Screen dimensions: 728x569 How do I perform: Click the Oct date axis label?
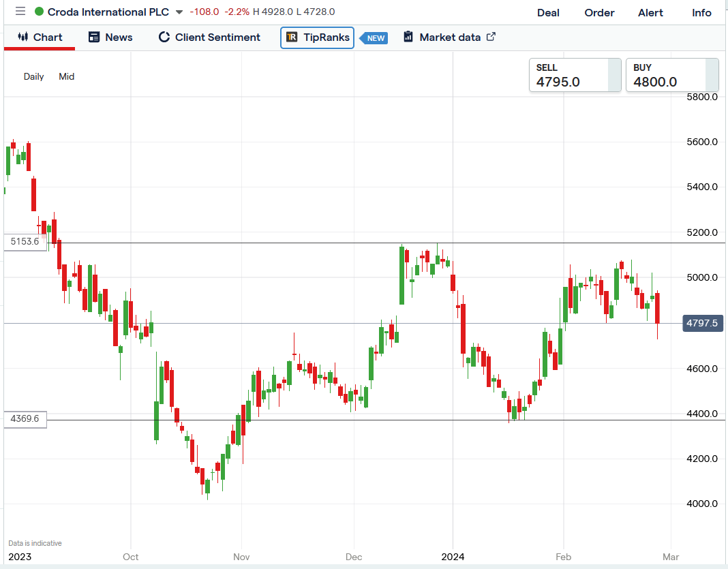130,557
